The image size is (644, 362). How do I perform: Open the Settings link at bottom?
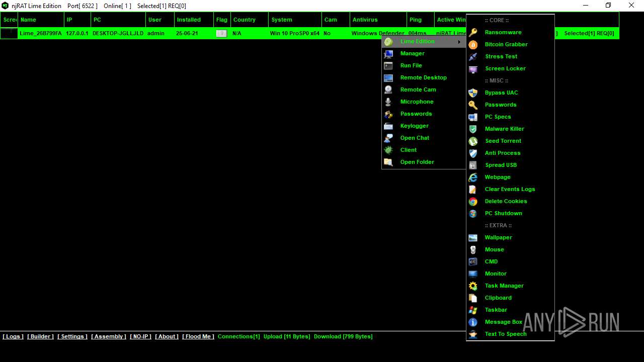pos(72,336)
